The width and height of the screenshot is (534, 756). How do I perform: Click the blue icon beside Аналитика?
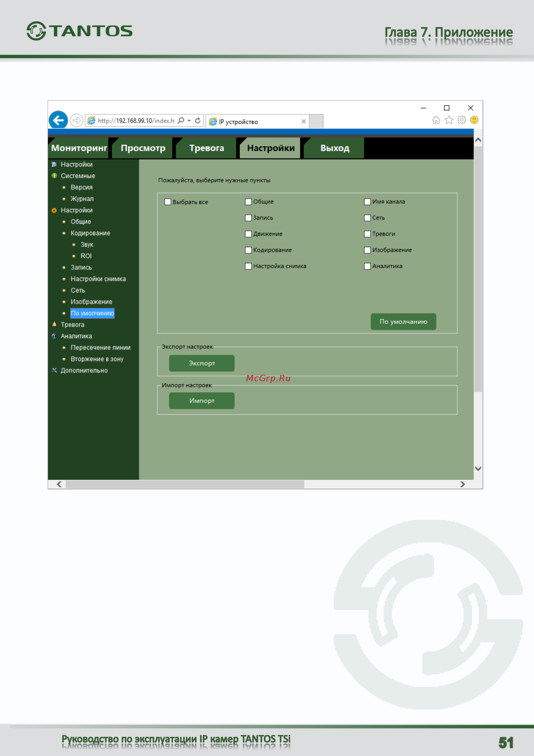click(54, 336)
